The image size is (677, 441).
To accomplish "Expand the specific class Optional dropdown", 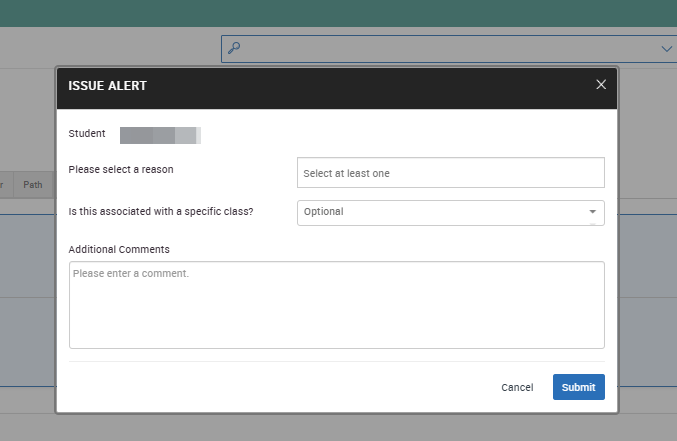I will click(x=450, y=213).
